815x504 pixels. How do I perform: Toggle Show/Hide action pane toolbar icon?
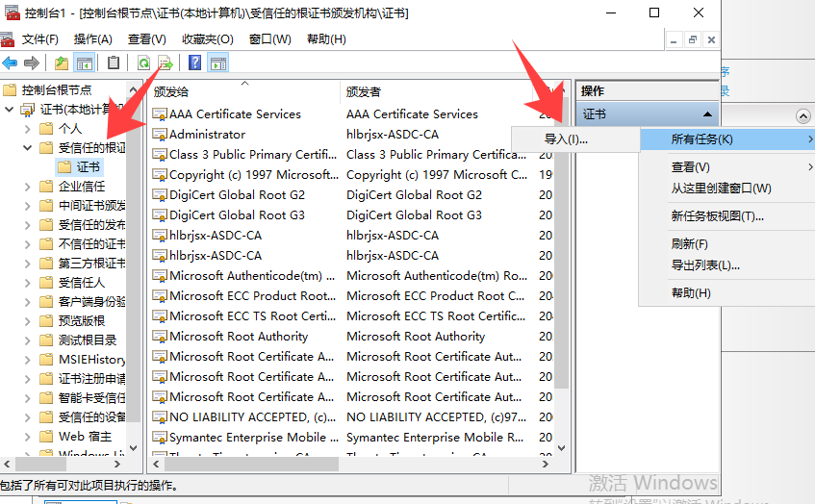tap(218, 63)
